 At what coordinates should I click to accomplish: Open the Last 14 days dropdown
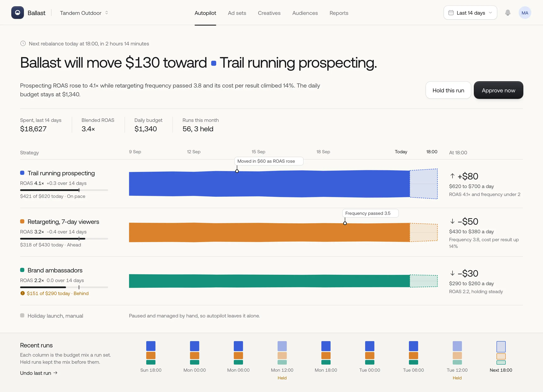point(470,13)
